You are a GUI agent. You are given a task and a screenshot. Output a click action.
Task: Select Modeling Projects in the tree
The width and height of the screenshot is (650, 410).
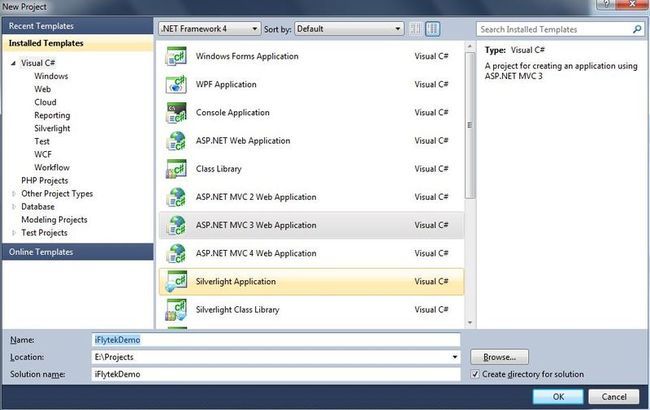[54, 220]
